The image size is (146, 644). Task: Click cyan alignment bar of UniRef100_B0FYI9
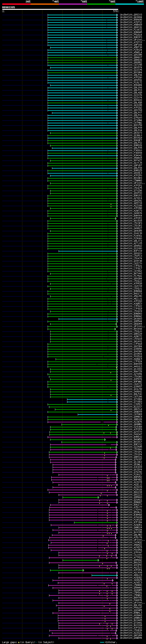[88, 251]
